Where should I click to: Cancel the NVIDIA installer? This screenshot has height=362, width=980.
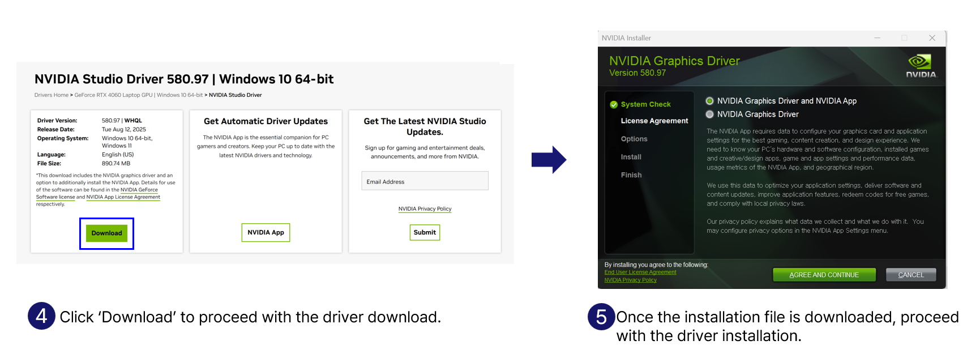(910, 275)
